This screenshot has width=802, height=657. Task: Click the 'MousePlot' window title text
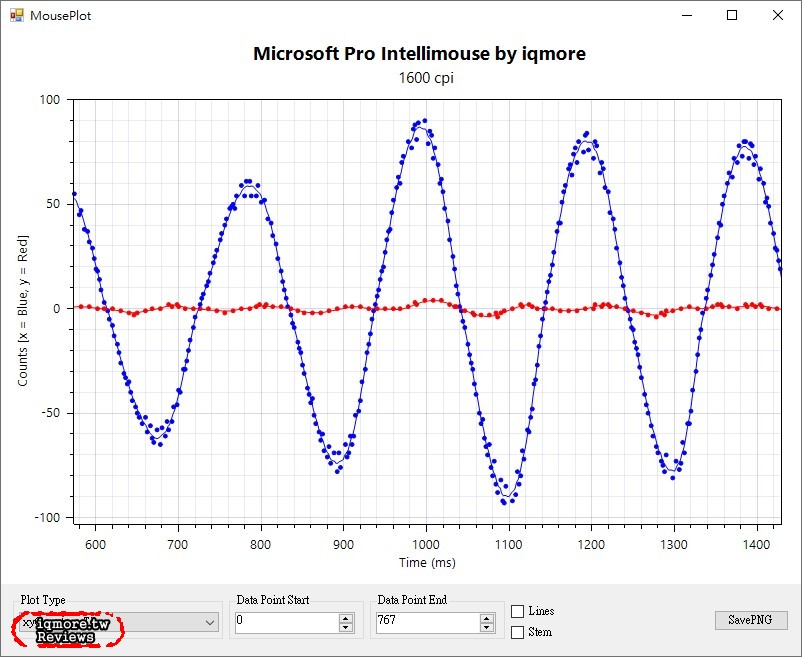click(x=60, y=16)
